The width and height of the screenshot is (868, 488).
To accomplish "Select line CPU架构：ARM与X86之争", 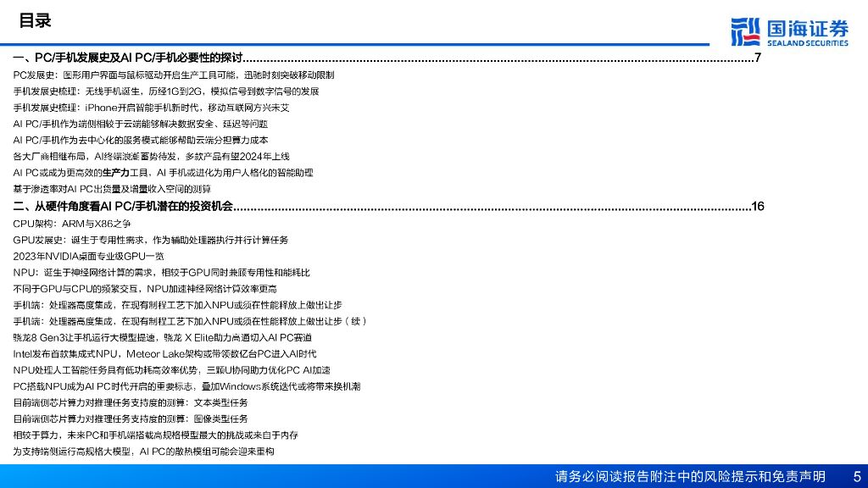I will click(x=72, y=224).
